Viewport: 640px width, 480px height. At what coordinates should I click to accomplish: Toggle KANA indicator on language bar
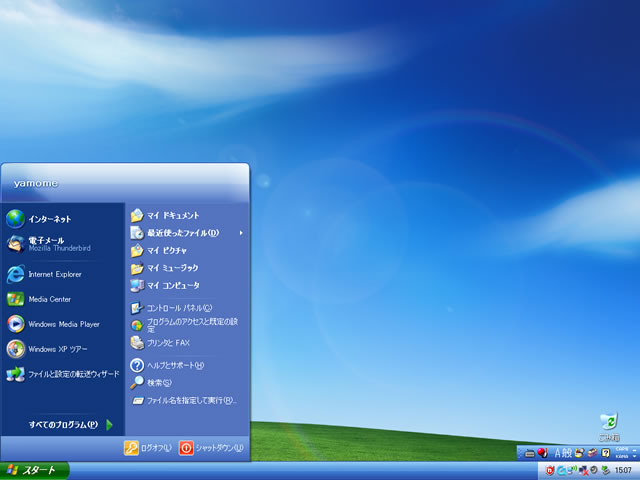coord(622,456)
